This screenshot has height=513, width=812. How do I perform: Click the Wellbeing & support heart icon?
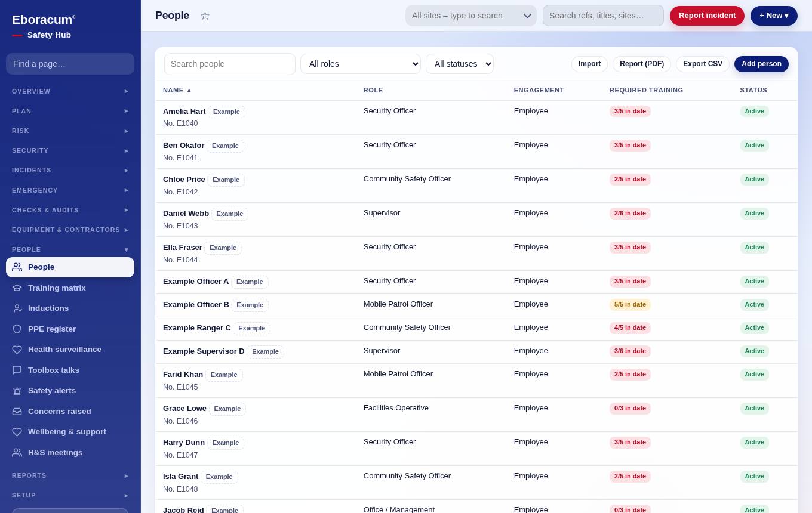click(x=17, y=432)
